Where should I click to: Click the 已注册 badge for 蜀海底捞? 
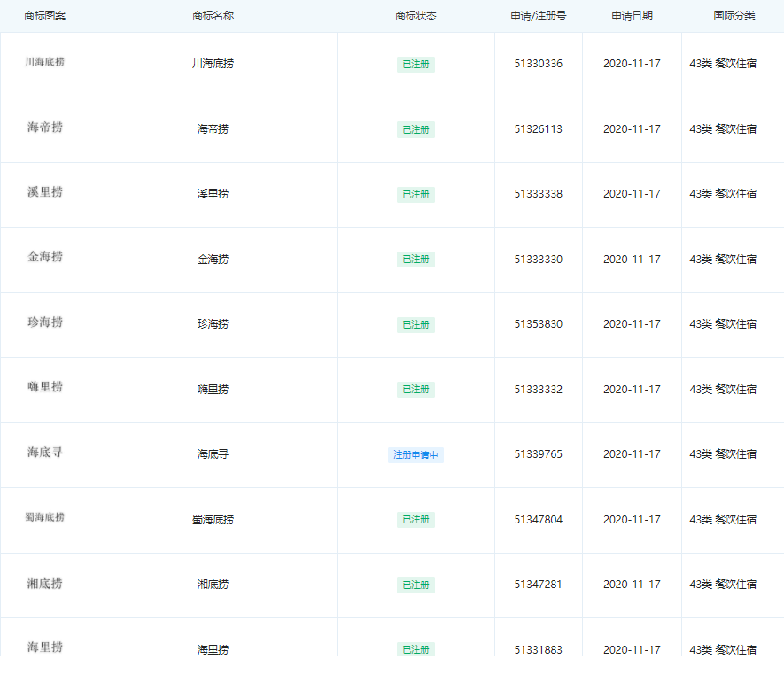click(415, 520)
